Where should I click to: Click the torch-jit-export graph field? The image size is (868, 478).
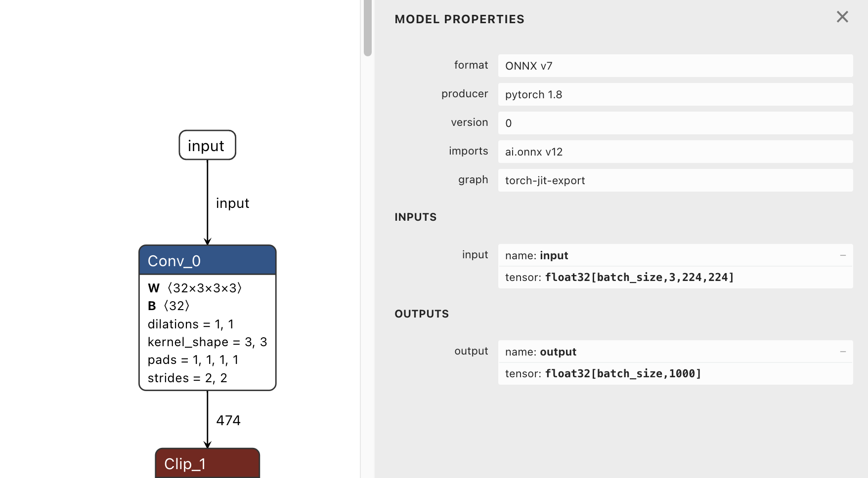[676, 180]
